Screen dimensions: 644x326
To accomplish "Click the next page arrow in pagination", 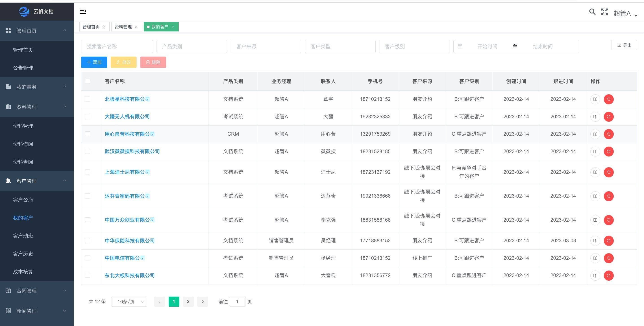I will [x=202, y=302].
